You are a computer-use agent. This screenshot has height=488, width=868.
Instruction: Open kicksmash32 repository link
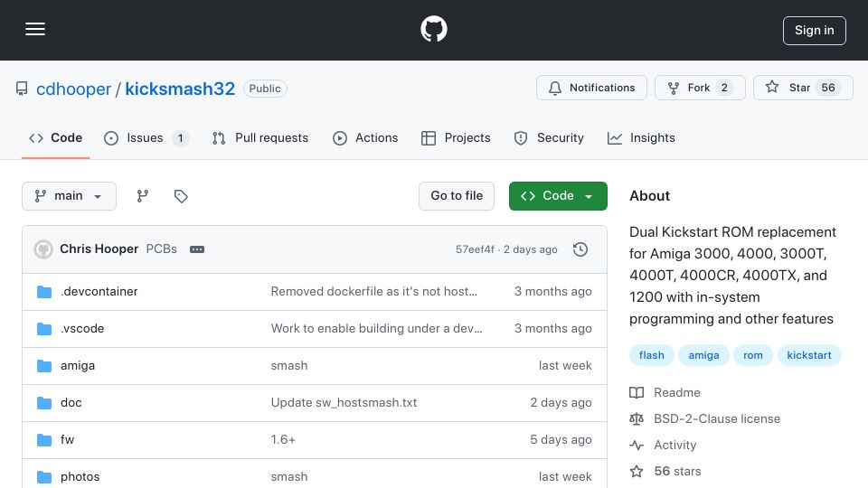click(180, 89)
